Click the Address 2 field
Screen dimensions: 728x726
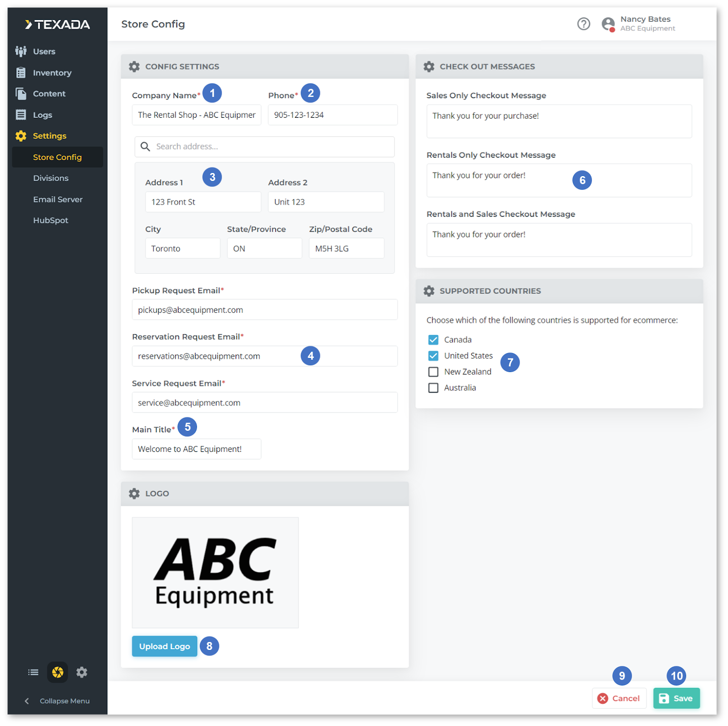326,202
